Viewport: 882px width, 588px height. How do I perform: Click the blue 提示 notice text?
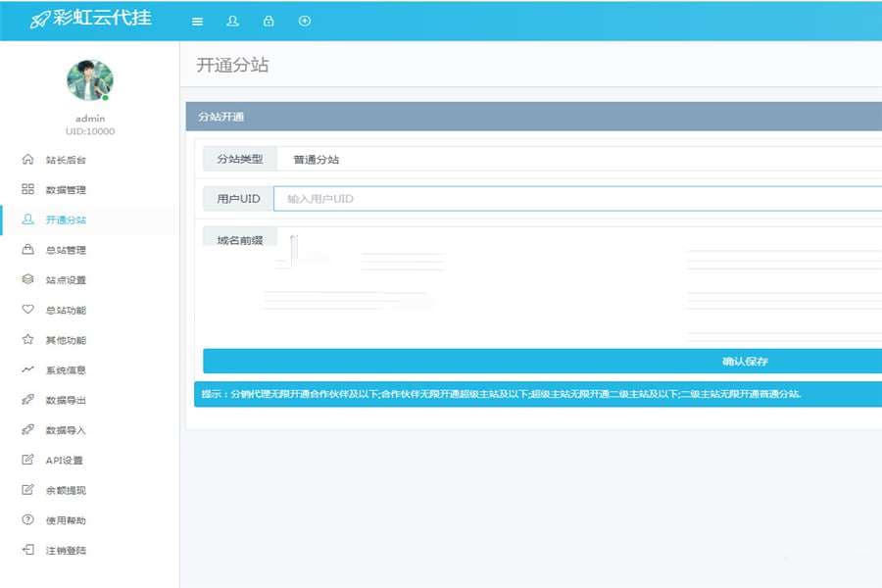501,394
